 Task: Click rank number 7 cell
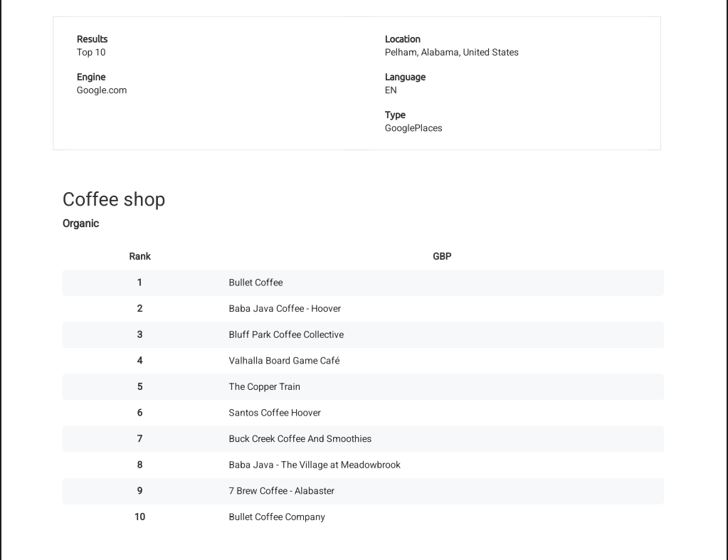139,438
